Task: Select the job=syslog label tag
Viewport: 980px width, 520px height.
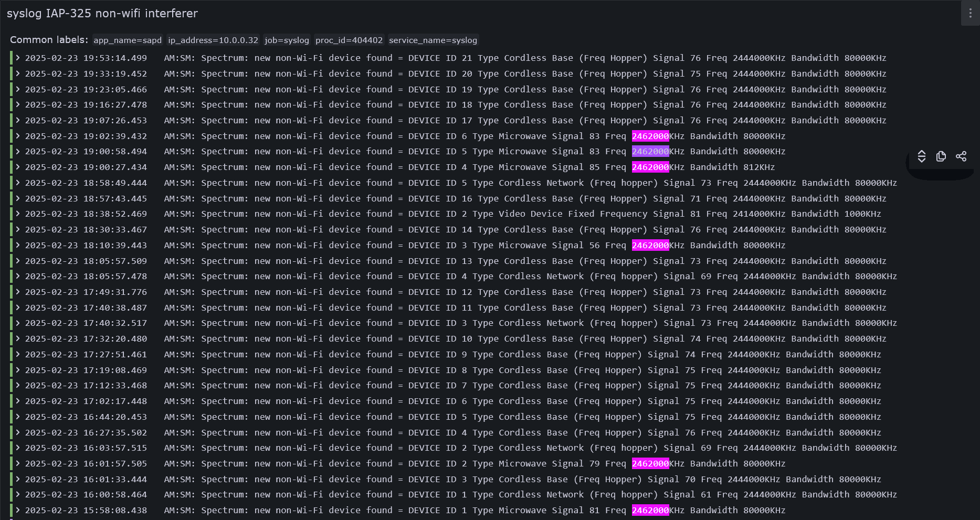Action: point(287,40)
